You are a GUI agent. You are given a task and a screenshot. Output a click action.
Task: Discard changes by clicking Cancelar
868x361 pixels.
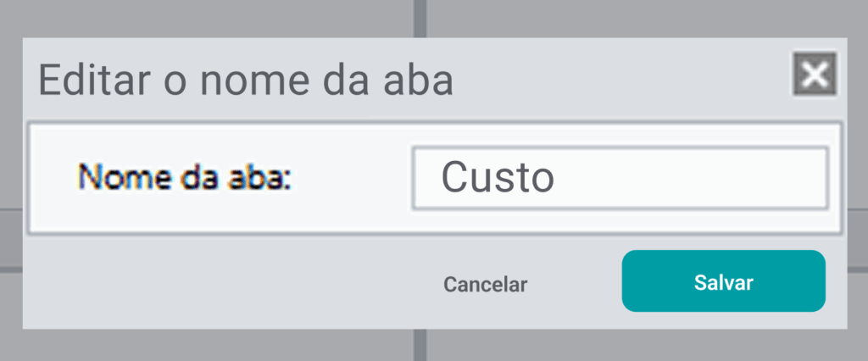485,284
